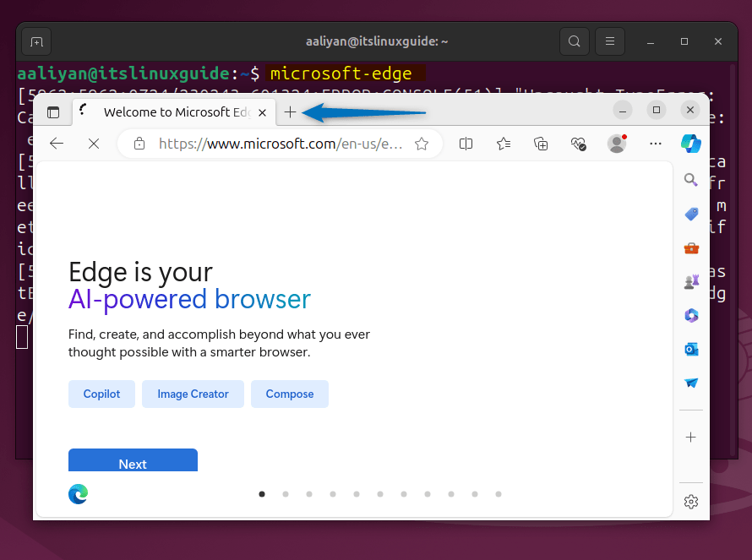752x560 pixels.
Task: Open the Shopping sidebar panel
Action: [691, 214]
